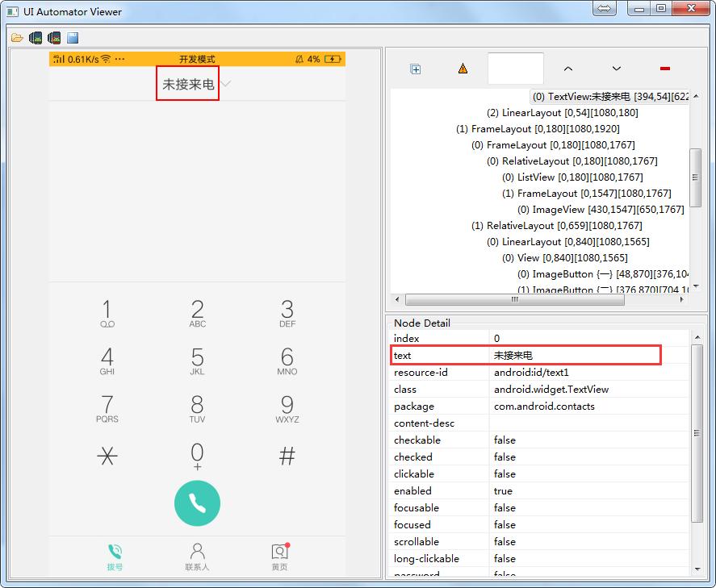Select class value android.widget.TextView
This screenshot has width=716, height=588.
[551, 389]
